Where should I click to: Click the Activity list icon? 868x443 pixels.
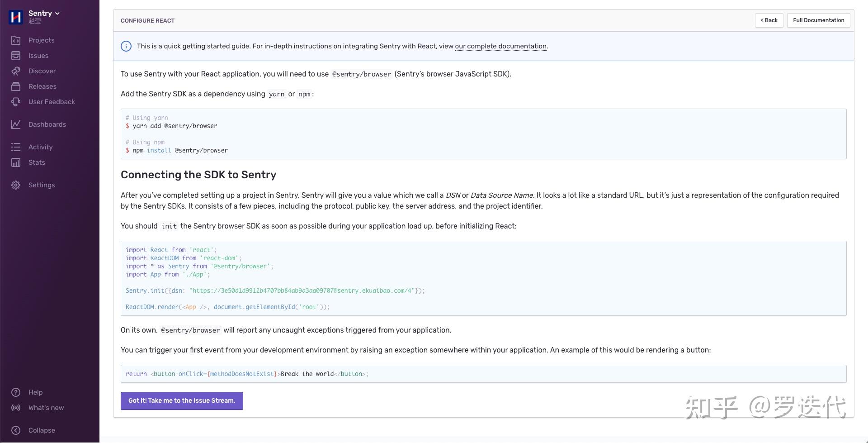(x=16, y=147)
